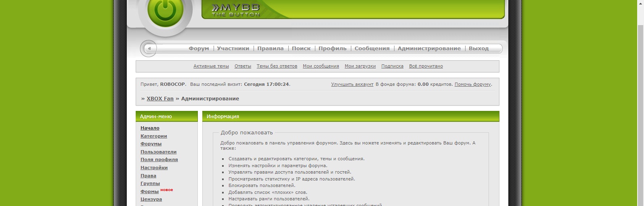Click the MYBB The Button banner
This screenshot has width=644, height=206.
[236, 10]
